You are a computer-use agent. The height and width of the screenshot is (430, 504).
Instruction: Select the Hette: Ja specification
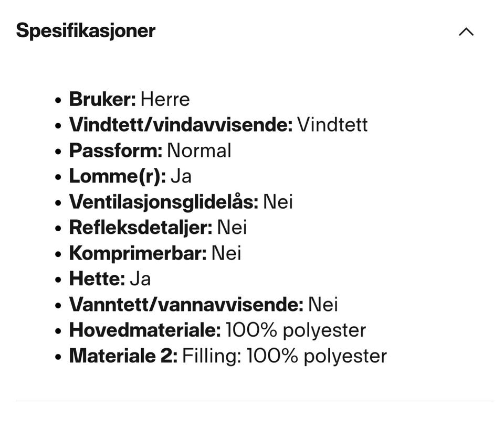coord(110,279)
